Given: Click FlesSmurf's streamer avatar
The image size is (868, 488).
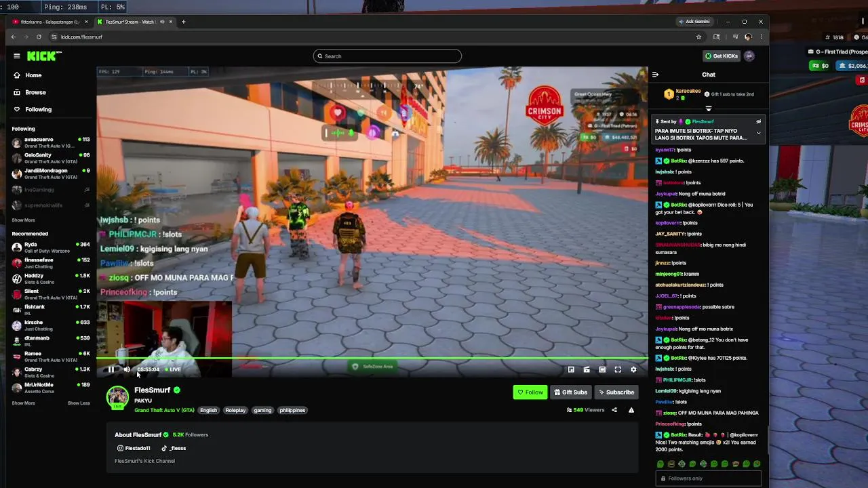Looking at the screenshot, I should 117,397.
